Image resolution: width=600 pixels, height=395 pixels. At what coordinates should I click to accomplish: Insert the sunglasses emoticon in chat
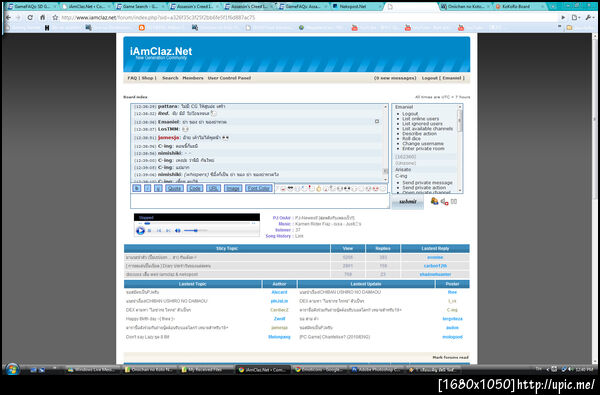click(x=290, y=189)
